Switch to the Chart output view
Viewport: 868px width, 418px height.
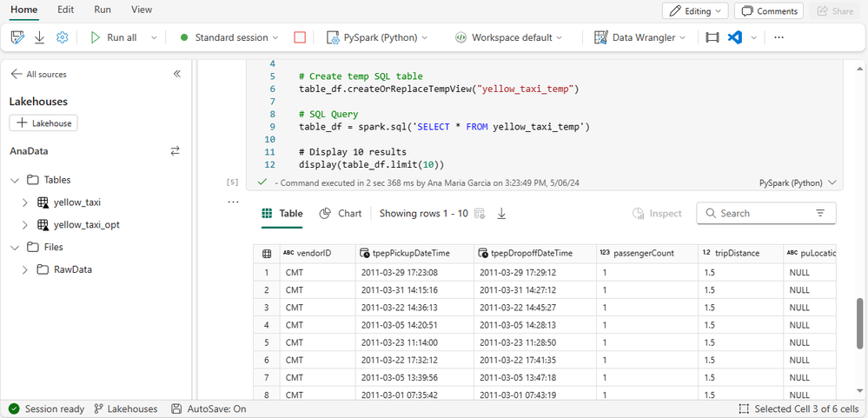341,213
